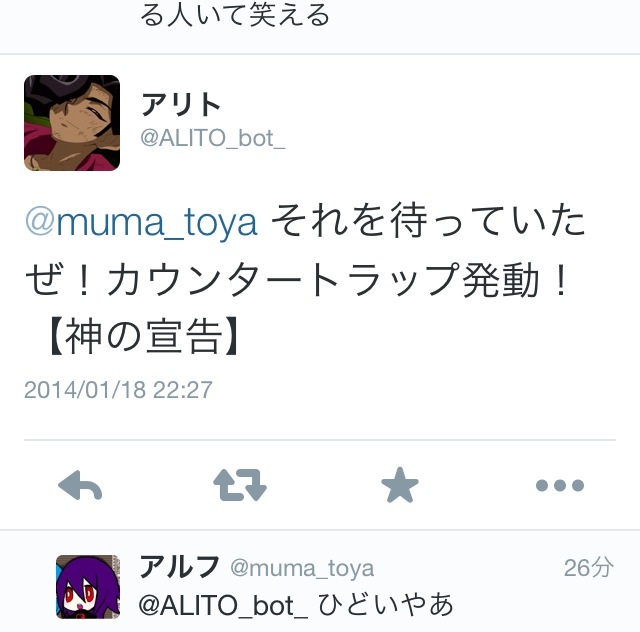Tap @ALITO_bot_ mention in the reply
This screenshot has width=640, height=632.
[223, 605]
